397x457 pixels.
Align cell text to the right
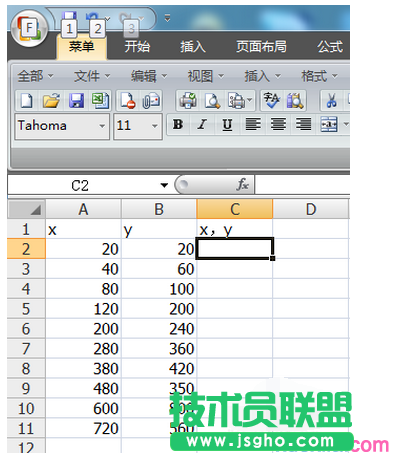303,125
